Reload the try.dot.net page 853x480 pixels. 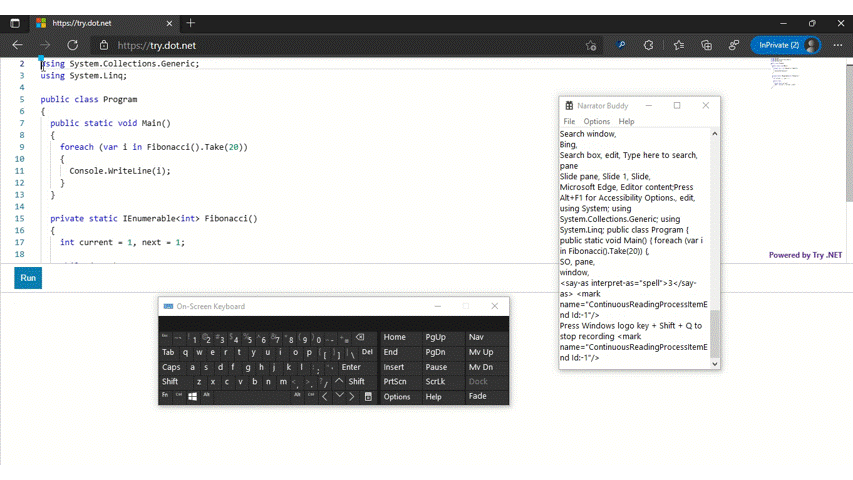tap(72, 45)
